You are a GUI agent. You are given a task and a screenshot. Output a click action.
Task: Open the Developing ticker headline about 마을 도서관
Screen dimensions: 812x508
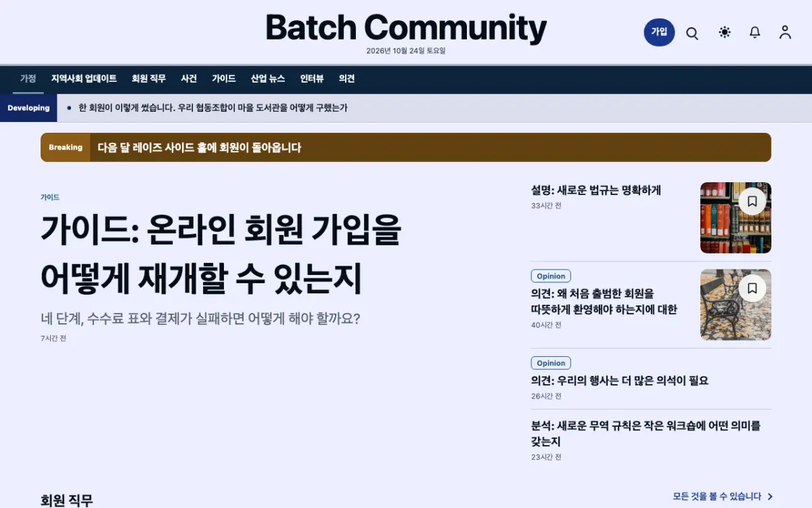[x=213, y=108]
